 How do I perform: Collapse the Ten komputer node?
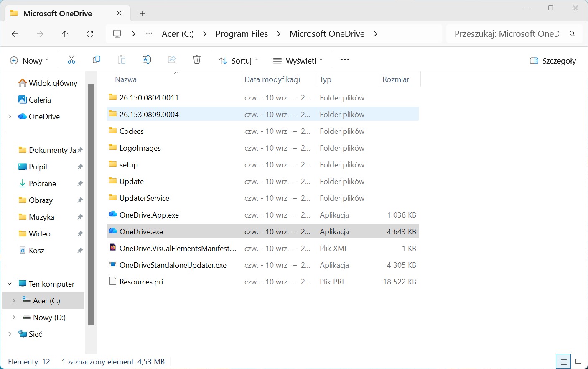pyautogui.click(x=10, y=284)
